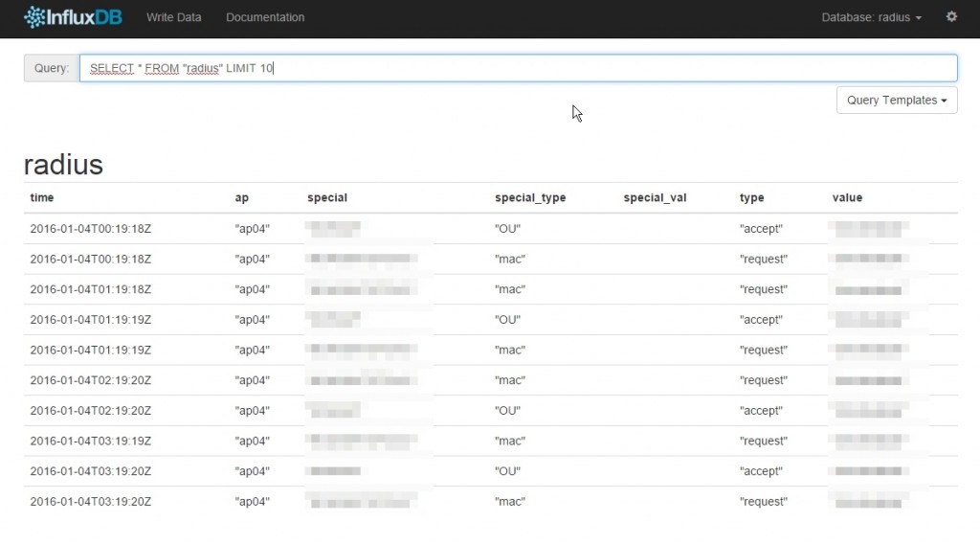Select timestamp 2016-01-04T01:19:19Z in the OU row
Viewport: 980px width, 544px height.
click(91, 320)
